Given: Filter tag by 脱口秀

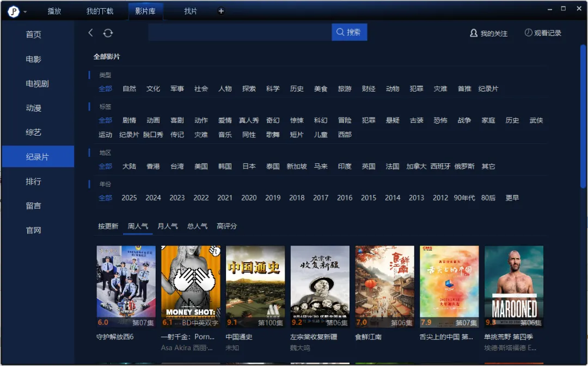Looking at the screenshot, I should pyautogui.click(x=153, y=135).
